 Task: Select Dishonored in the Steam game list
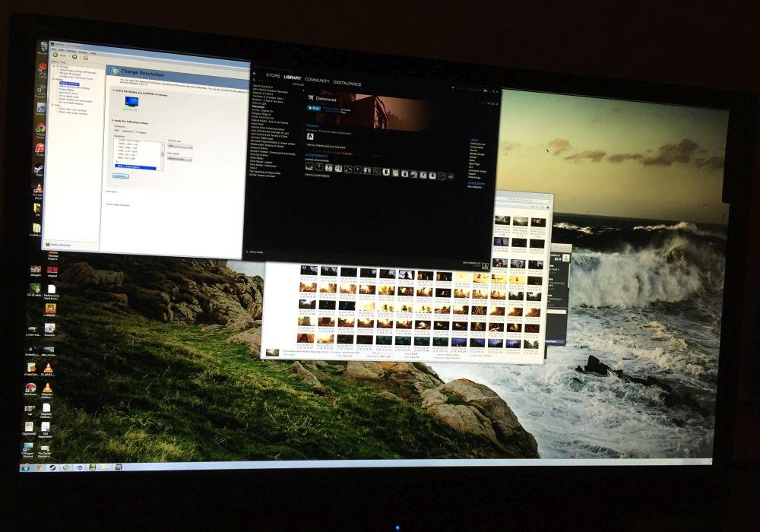tap(258, 106)
